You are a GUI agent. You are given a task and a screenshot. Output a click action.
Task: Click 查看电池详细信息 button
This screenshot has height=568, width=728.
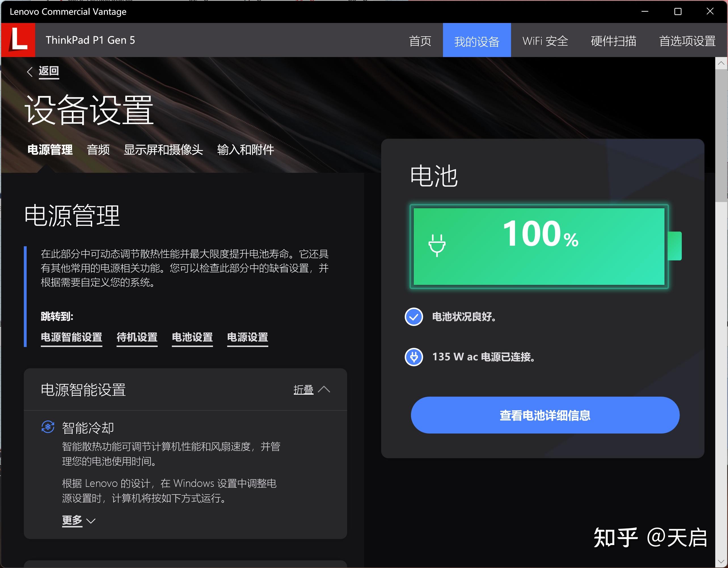click(545, 415)
